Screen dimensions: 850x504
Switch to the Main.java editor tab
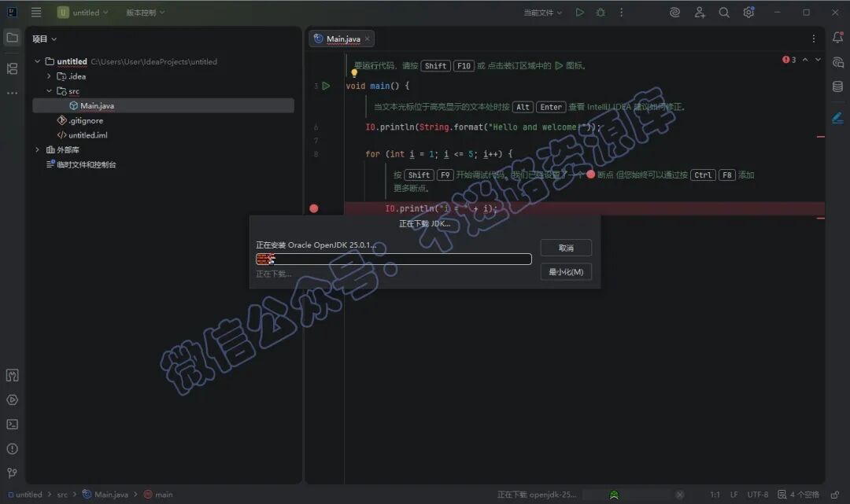click(x=343, y=39)
